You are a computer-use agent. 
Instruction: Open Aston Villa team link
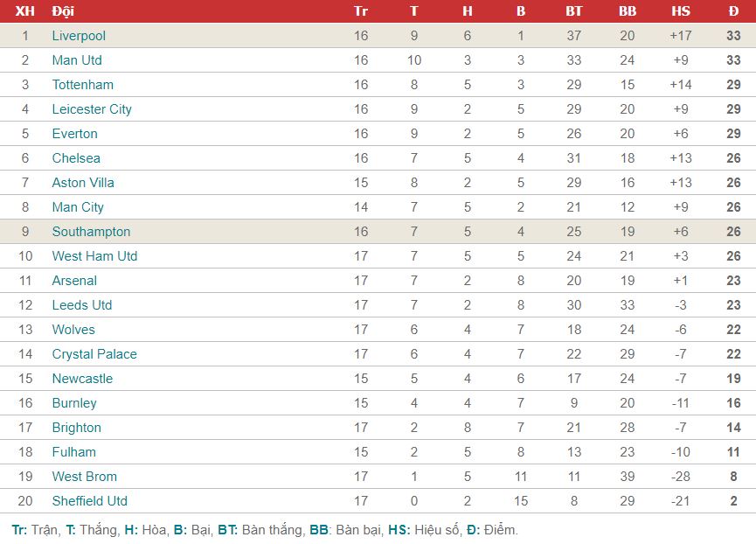(x=83, y=183)
